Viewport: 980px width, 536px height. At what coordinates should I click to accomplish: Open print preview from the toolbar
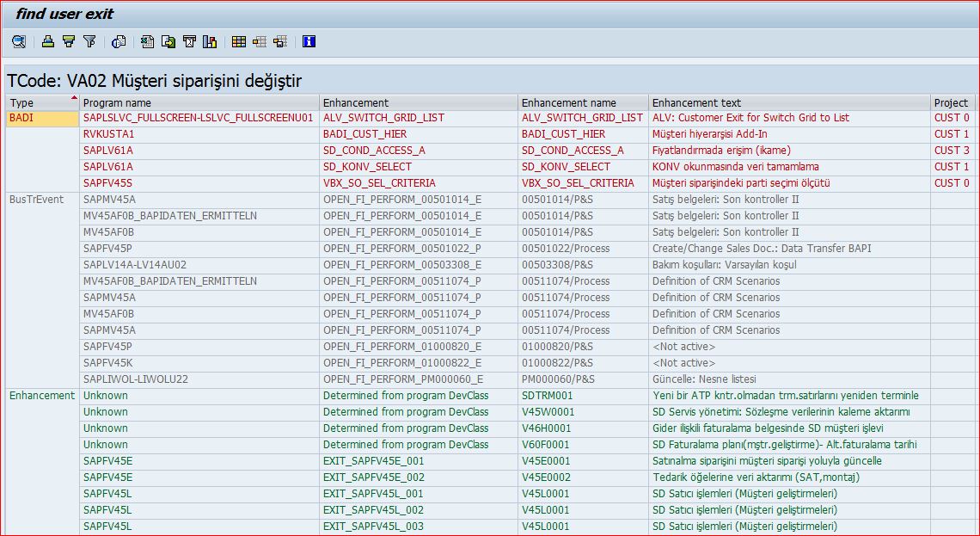(119, 42)
